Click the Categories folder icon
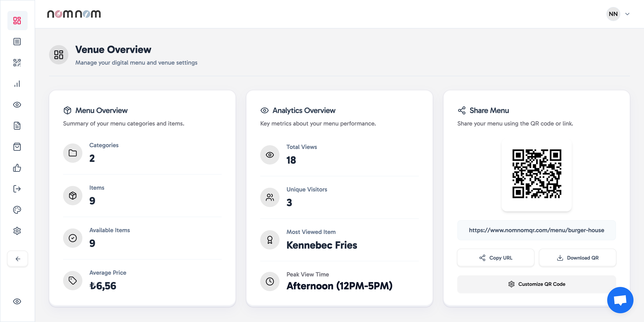644x322 pixels. tap(73, 153)
